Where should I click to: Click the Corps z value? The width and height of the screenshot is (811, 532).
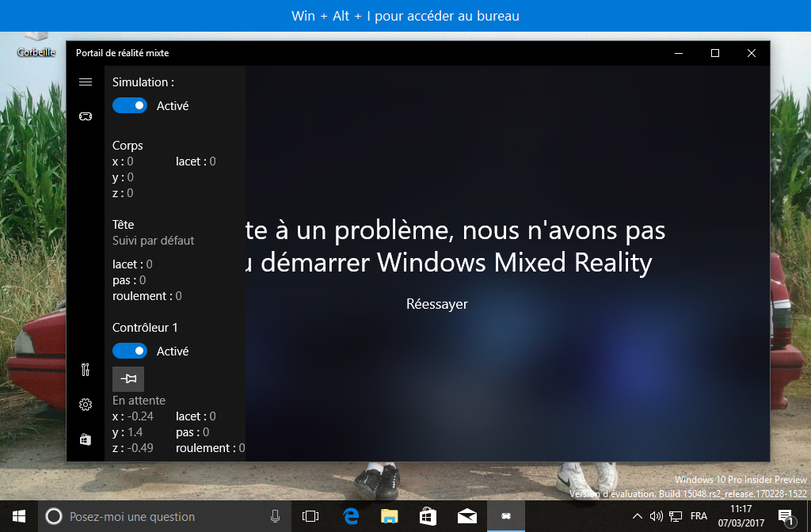(131, 193)
